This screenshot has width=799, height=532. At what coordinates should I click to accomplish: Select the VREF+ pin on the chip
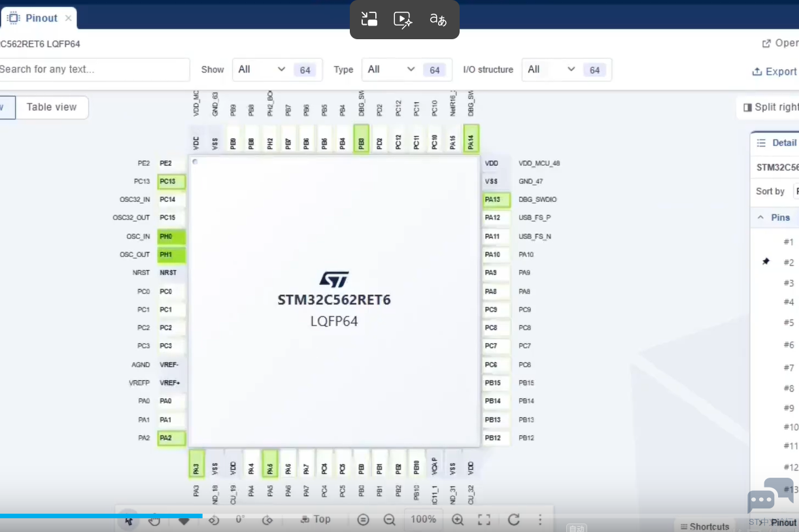(171, 383)
